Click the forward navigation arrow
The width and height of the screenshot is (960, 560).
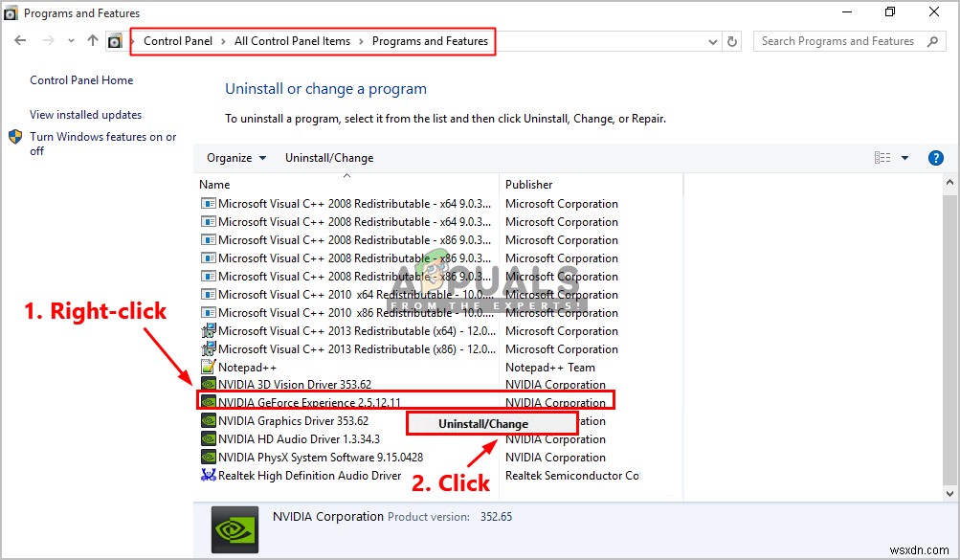tap(49, 41)
